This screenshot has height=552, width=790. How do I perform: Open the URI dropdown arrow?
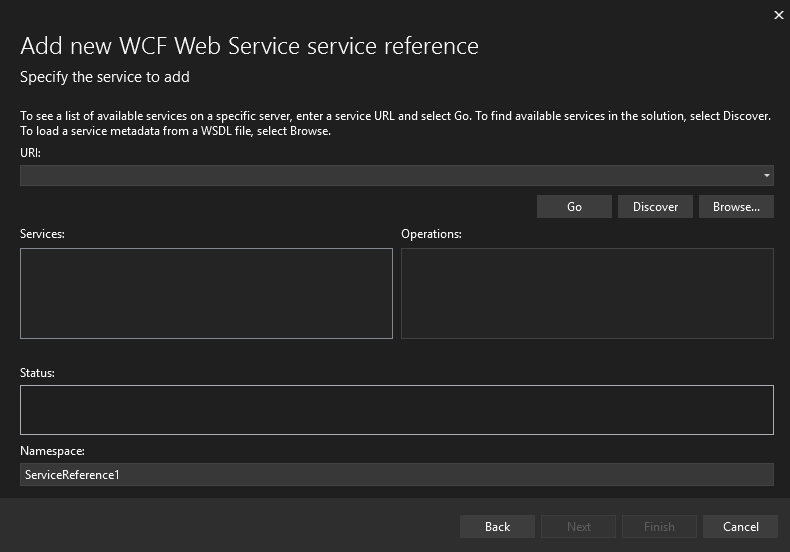coord(766,175)
